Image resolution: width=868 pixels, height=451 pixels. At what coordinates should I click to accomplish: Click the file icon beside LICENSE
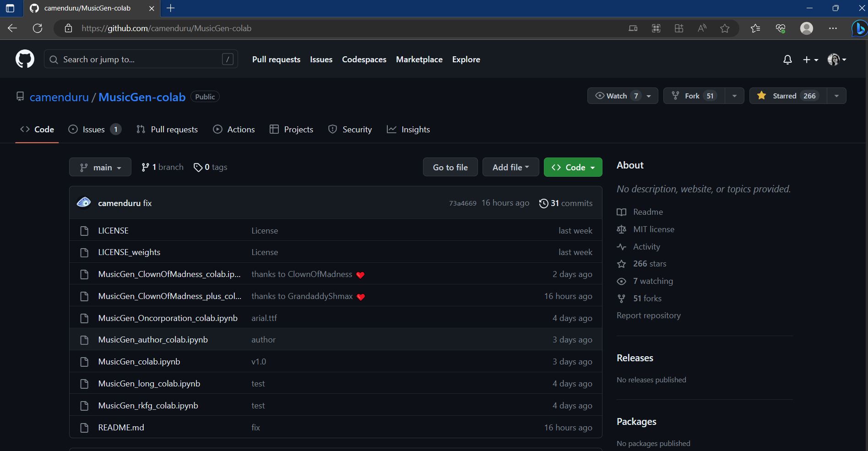tap(84, 231)
